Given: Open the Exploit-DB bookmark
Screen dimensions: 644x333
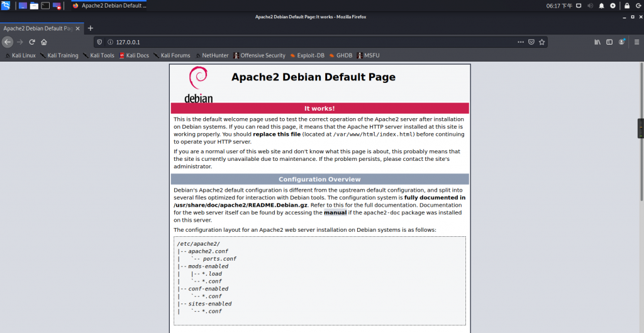Looking at the screenshot, I should [307, 55].
